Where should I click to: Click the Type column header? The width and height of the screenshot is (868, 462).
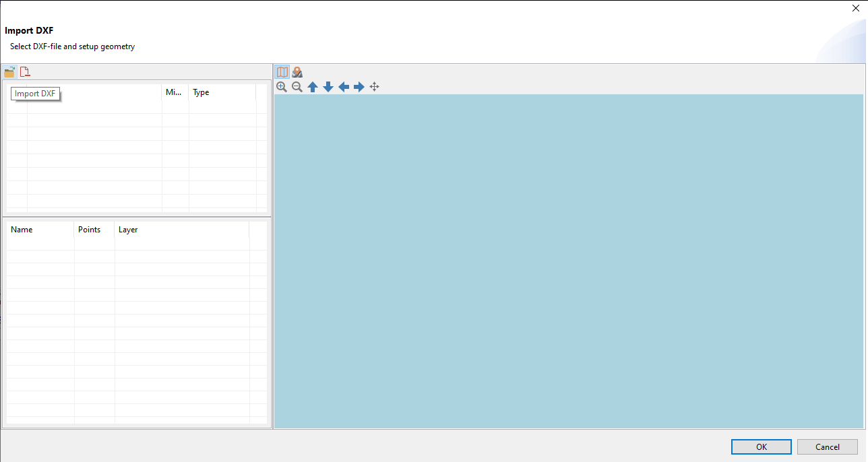click(x=222, y=93)
